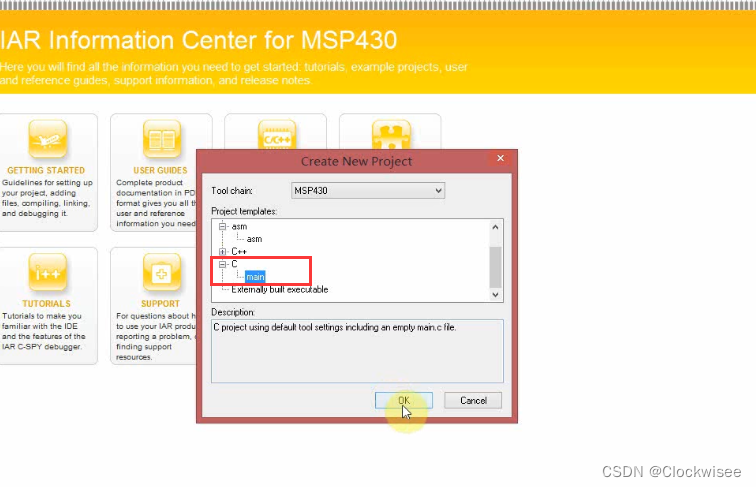Click the GETTING STARTED heading
This screenshot has height=487, width=756.
click(x=46, y=170)
